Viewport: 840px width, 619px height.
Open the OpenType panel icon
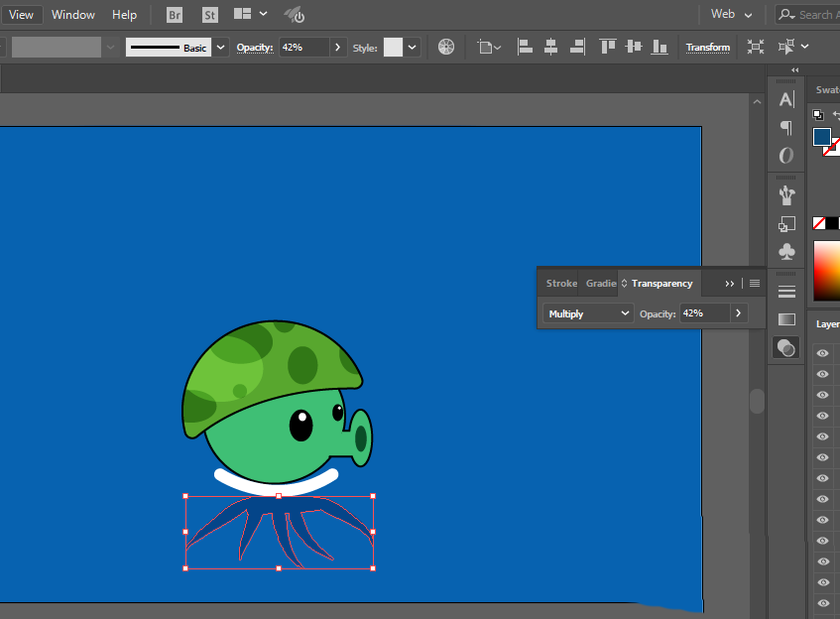[x=786, y=156]
